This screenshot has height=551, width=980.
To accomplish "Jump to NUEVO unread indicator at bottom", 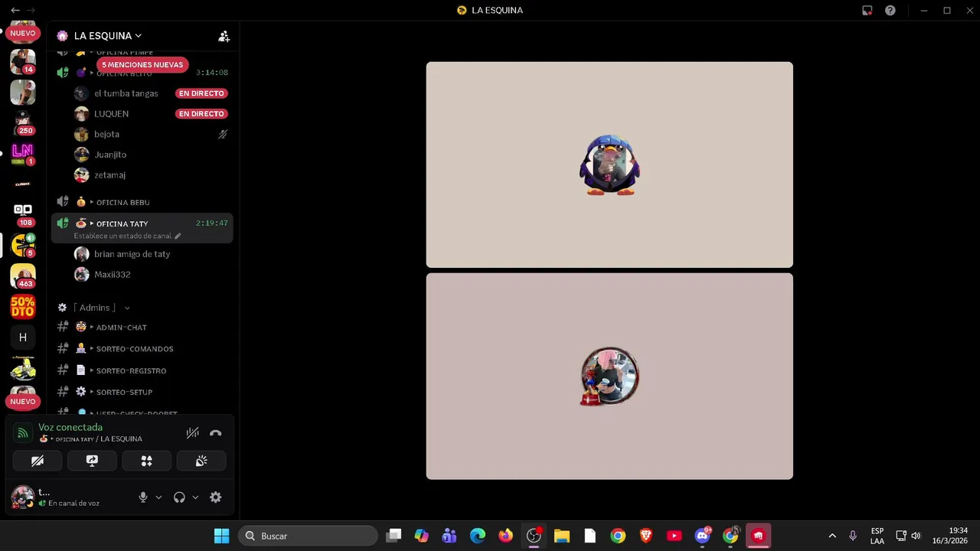I will point(23,401).
